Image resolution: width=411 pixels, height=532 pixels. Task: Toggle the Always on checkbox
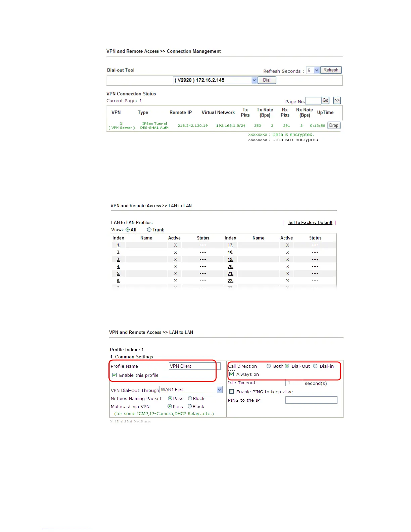232,374
